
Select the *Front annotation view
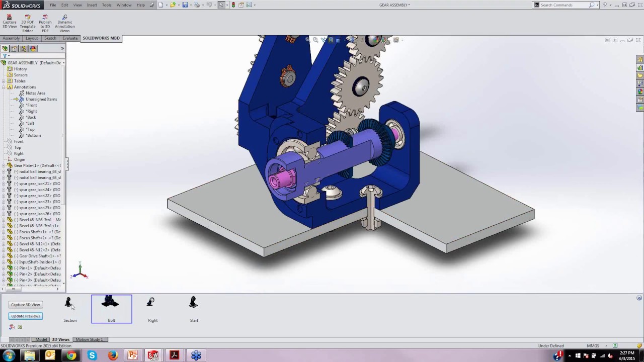coord(32,105)
